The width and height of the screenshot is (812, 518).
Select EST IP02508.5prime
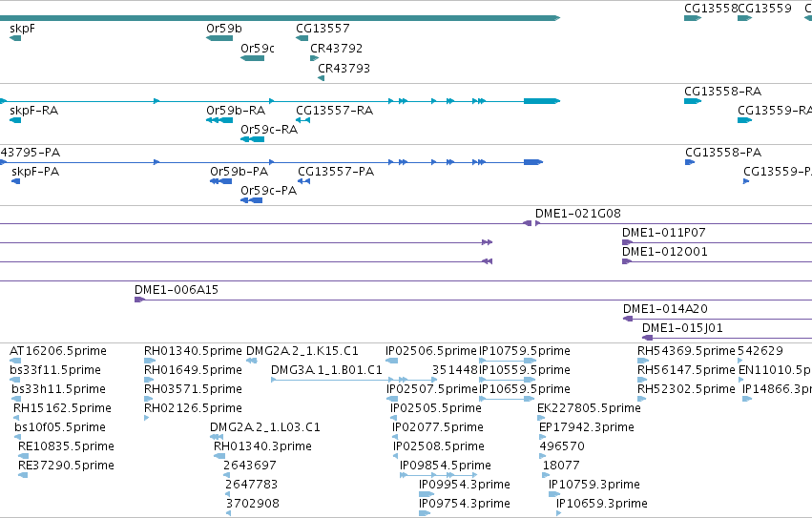click(x=396, y=456)
